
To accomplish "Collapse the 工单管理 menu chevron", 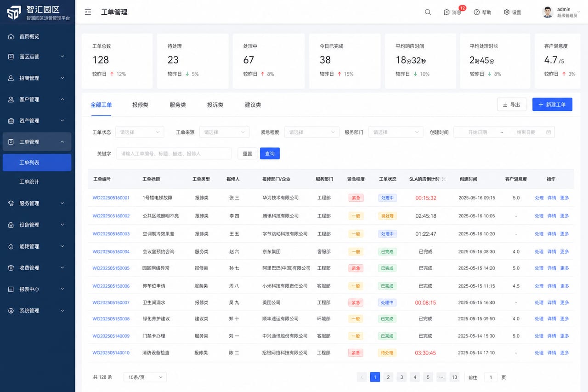I will [x=62, y=142].
